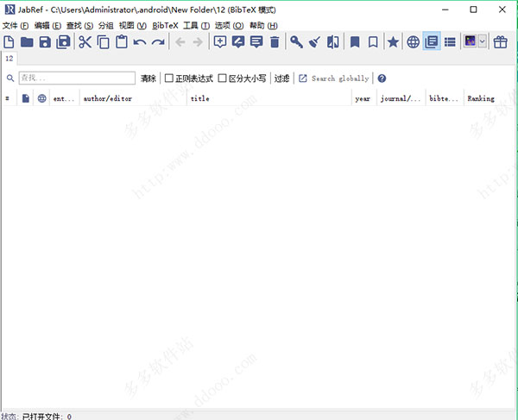The height and width of the screenshot is (420, 518).
Task: Open the BibTeX menu
Action: [165, 25]
